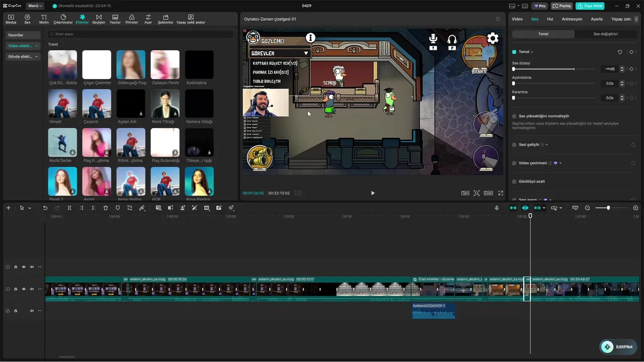644x362 pixels.
Task: Click the Pro upgrade button
Action: pos(540,6)
